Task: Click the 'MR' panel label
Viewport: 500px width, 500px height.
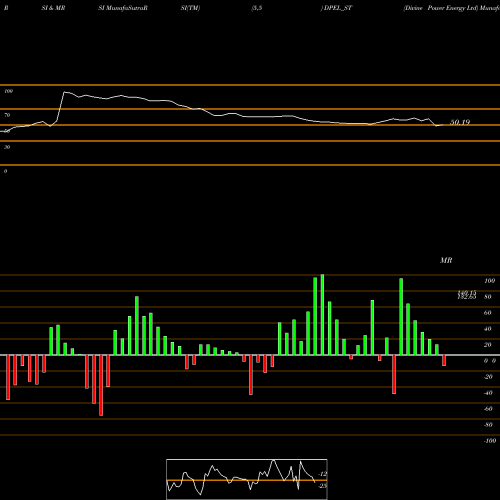Action: click(x=446, y=260)
